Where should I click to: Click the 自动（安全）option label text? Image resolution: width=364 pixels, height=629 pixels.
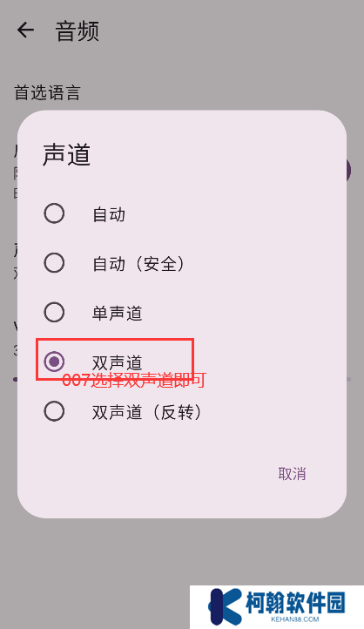(x=138, y=264)
